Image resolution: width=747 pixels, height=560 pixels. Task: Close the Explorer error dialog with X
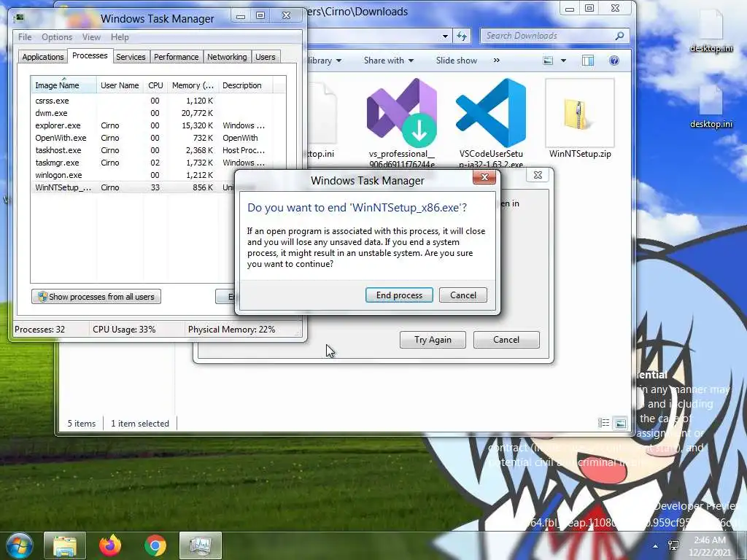coord(538,175)
